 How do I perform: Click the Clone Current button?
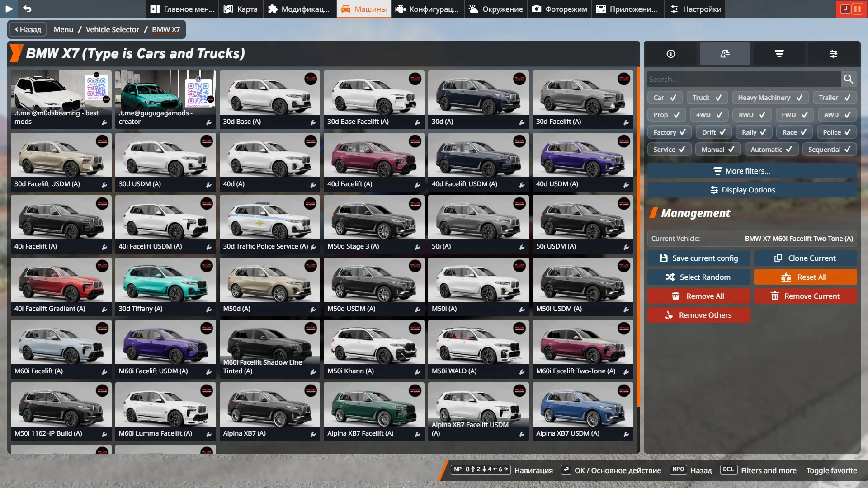point(805,258)
